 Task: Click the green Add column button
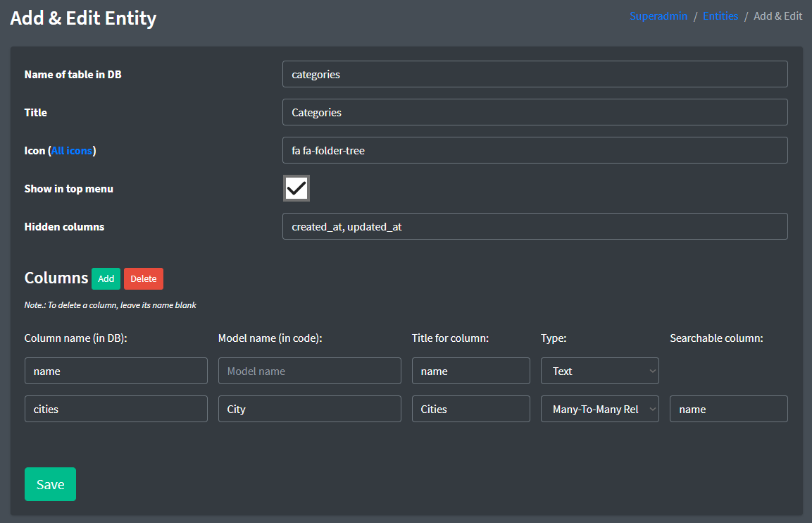[x=106, y=278]
